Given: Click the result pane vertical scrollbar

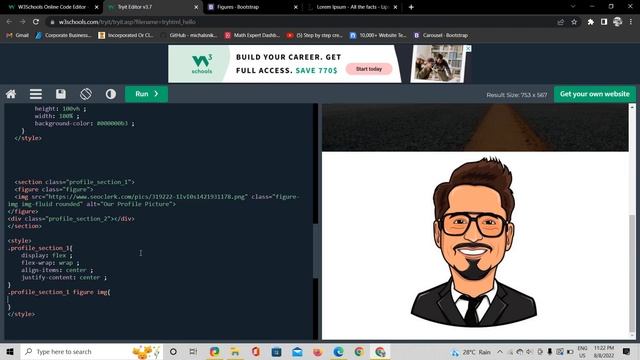Looking at the screenshot, I should [632, 273].
